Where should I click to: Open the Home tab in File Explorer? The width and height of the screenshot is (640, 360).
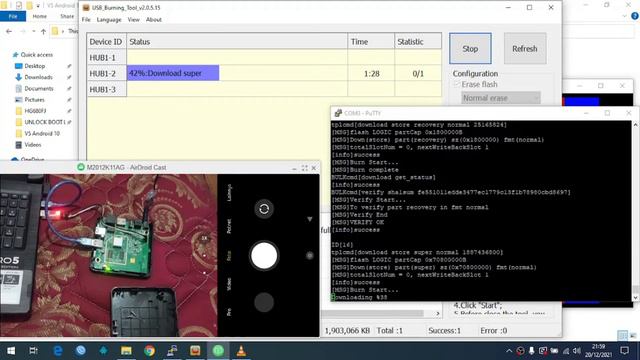(x=40, y=16)
